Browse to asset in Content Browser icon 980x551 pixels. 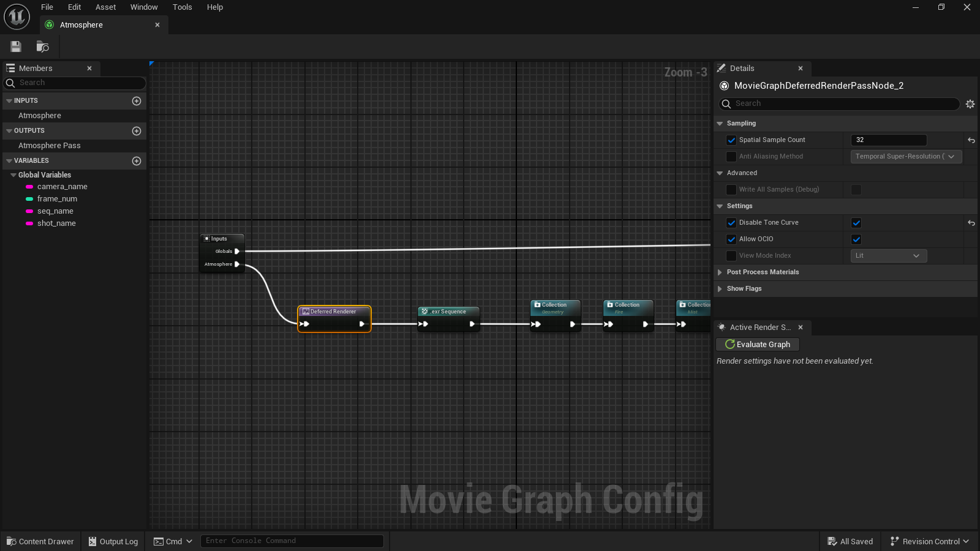pos(42,47)
